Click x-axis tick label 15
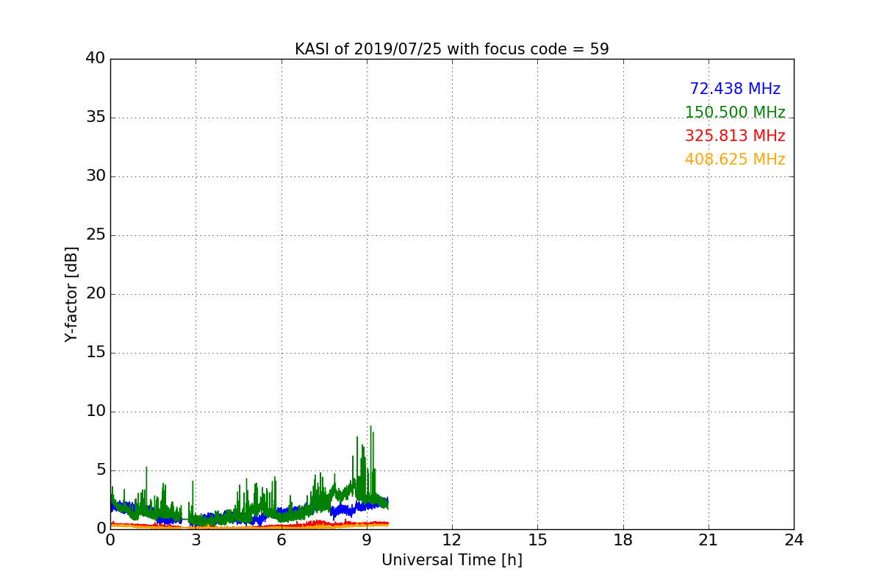 pos(537,539)
